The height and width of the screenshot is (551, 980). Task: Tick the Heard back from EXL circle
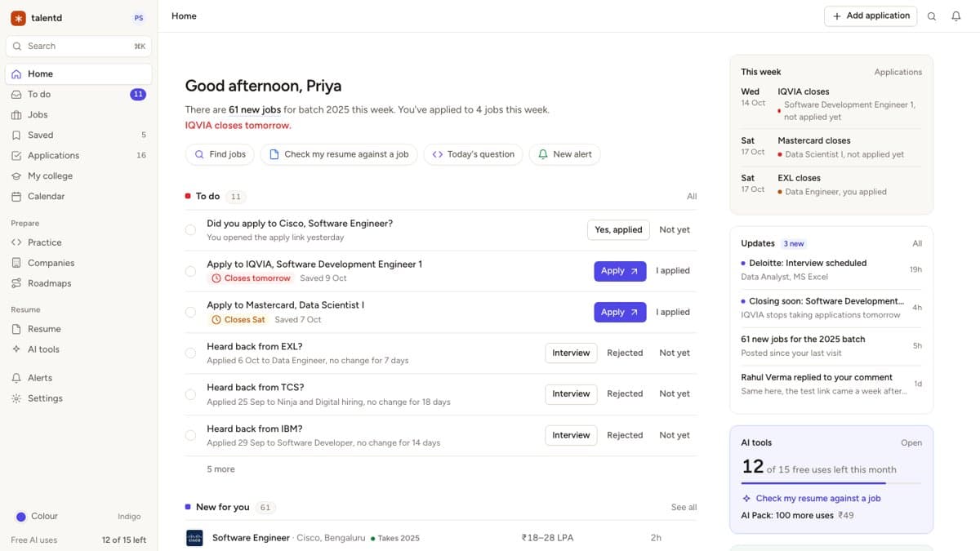point(190,353)
